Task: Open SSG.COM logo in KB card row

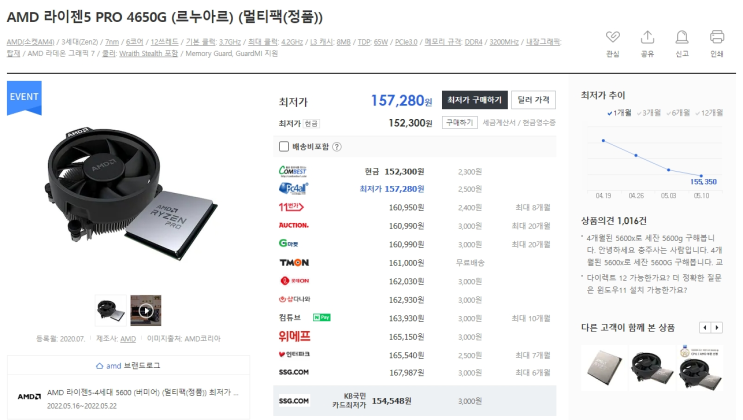Action: click(294, 401)
